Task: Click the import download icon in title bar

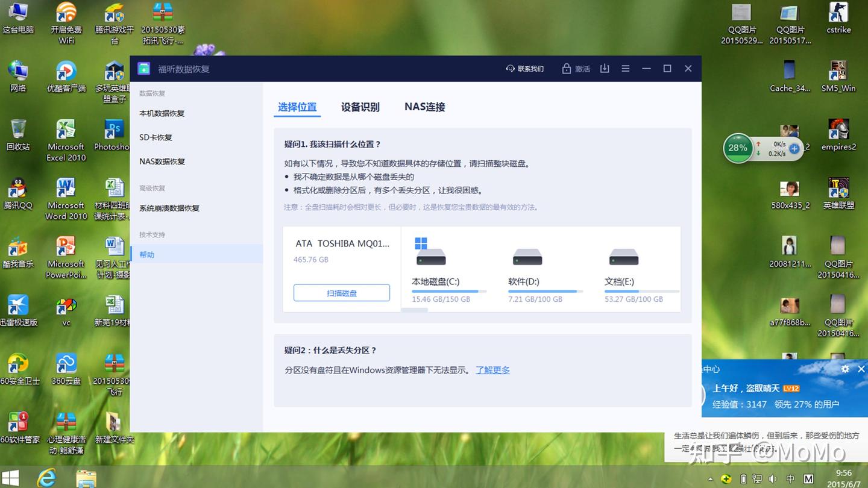Action: (x=605, y=69)
